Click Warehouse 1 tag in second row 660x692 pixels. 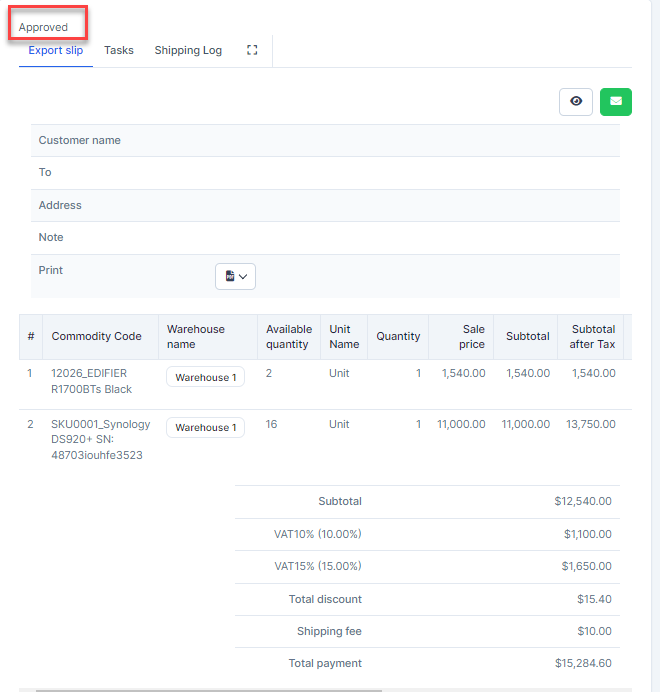[205, 427]
